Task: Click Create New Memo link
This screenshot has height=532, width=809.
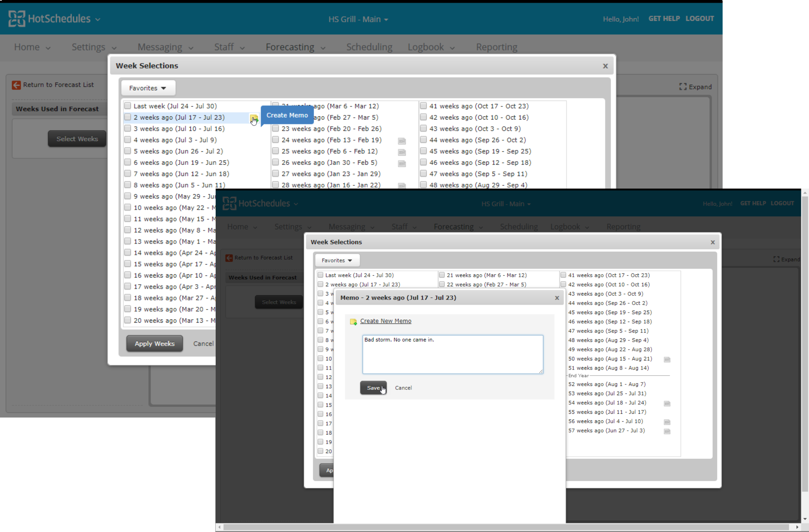Action: click(386, 321)
